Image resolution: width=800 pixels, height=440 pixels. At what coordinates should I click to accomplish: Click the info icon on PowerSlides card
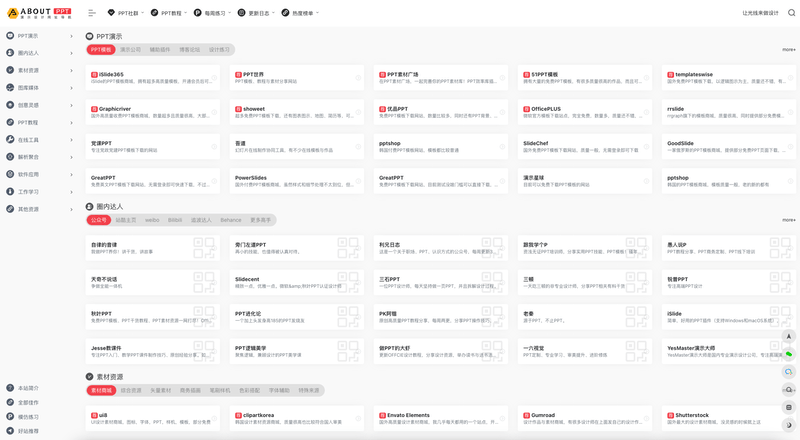[358, 181]
